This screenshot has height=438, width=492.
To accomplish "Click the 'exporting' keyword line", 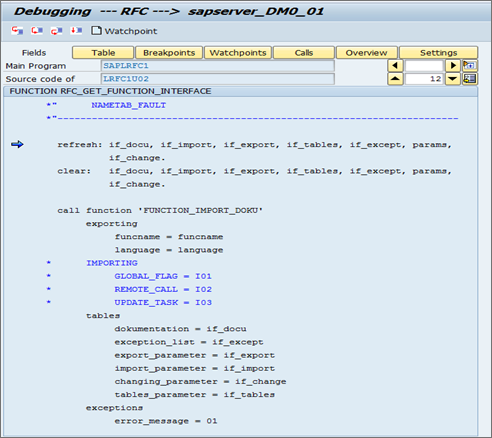I will point(112,224).
